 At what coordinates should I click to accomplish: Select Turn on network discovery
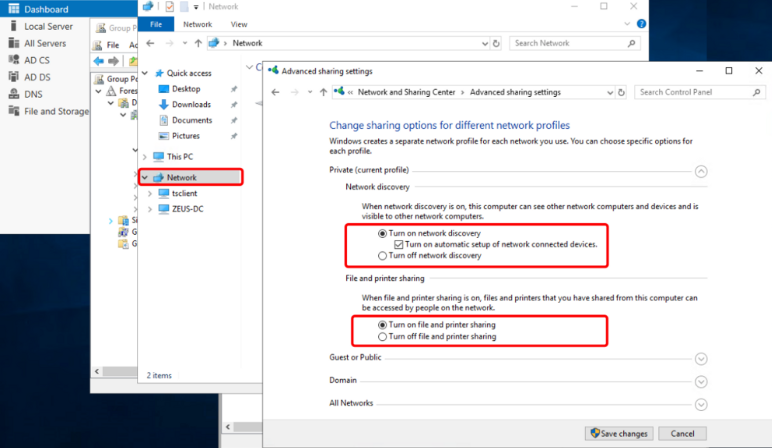tap(382, 233)
